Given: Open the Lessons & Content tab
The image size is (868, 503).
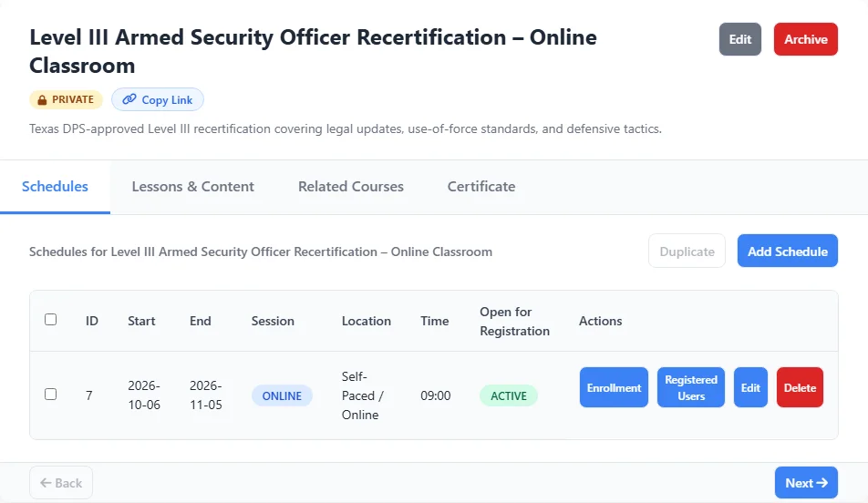Looking at the screenshot, I should pos(192,187).
